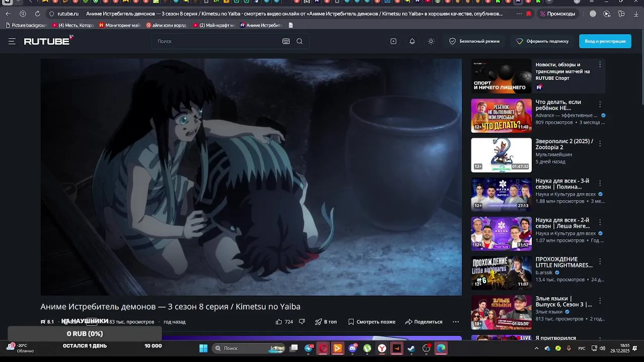Open address bar three-dots menu

click(519, 14)
